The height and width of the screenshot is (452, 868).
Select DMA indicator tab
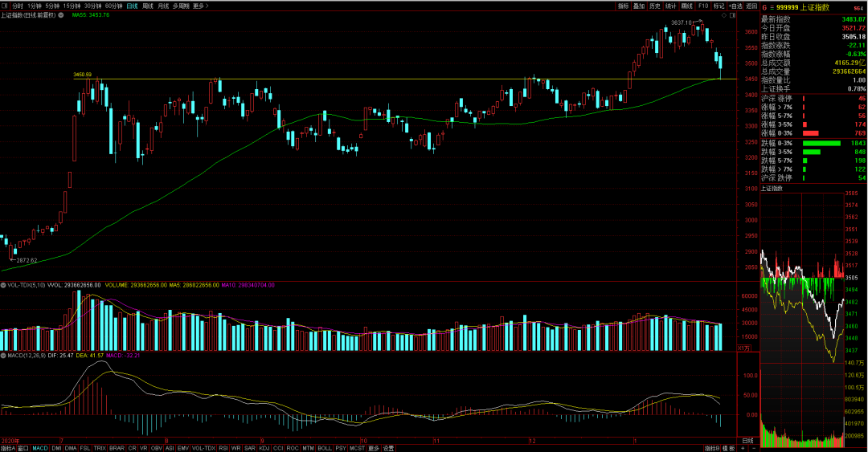click(70, 448)
